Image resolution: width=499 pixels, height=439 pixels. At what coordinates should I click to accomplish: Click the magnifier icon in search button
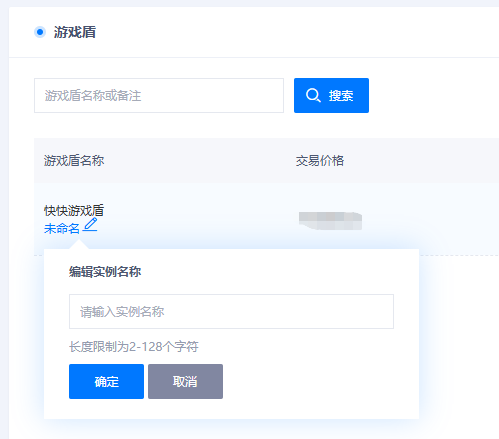[313, 95]
